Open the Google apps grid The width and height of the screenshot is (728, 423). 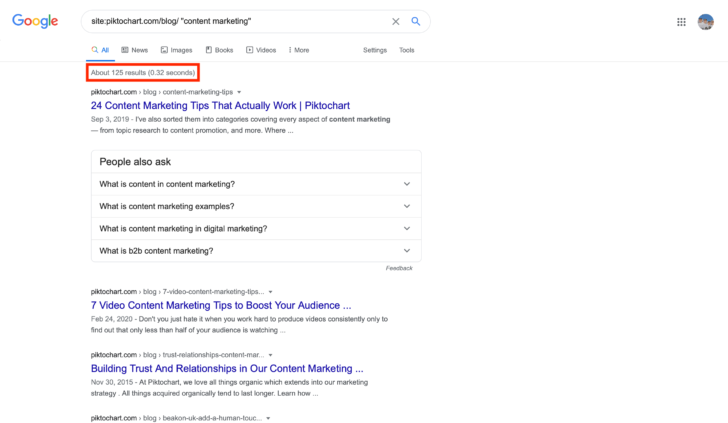(x=682, y=21)
